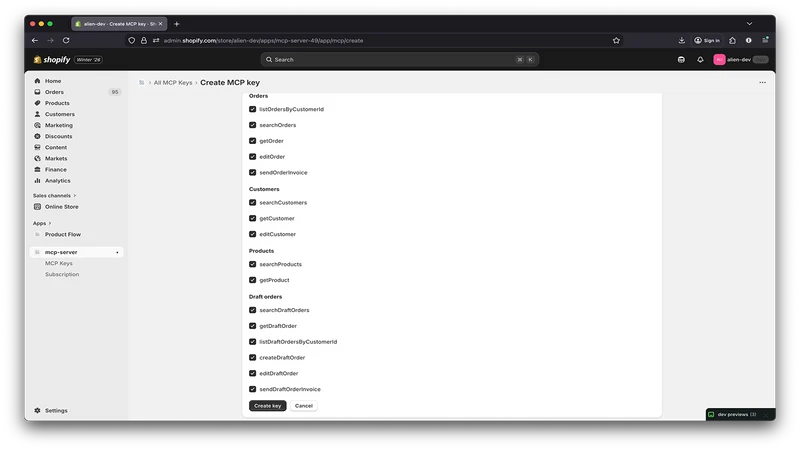The height and width of the screenshot is (450, 800).
Task: Click the notifications bell icon
Action: click(700, 60)
